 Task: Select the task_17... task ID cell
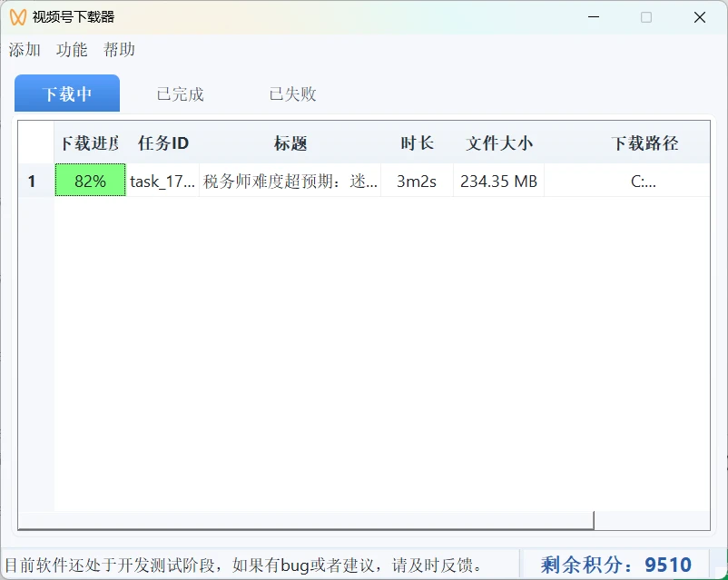162,181
